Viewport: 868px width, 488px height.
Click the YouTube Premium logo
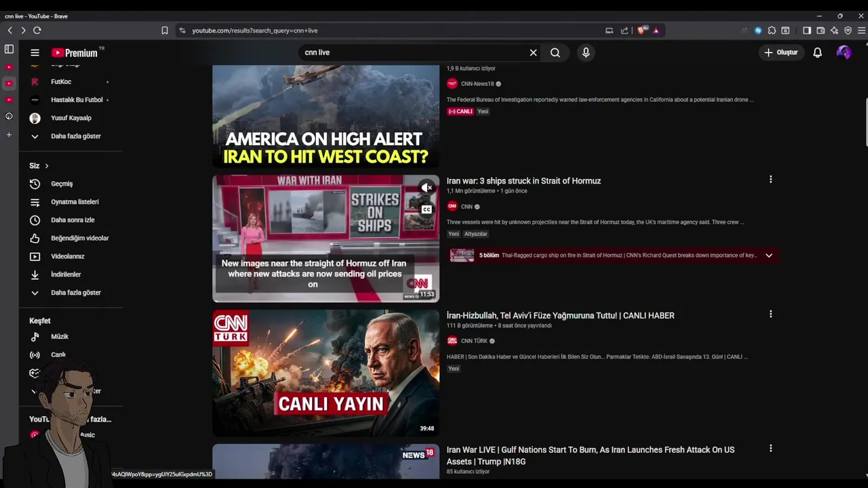76,52
